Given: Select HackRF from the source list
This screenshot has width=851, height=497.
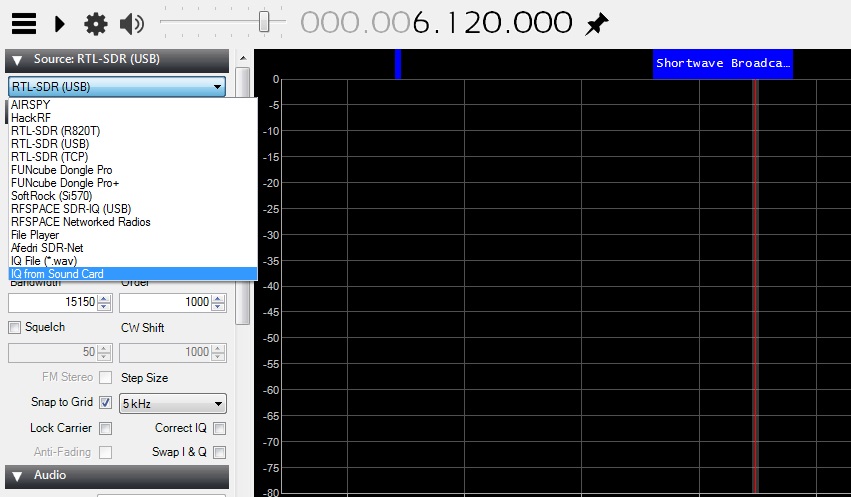Looking at the screenshot, I should pos(133,118).
